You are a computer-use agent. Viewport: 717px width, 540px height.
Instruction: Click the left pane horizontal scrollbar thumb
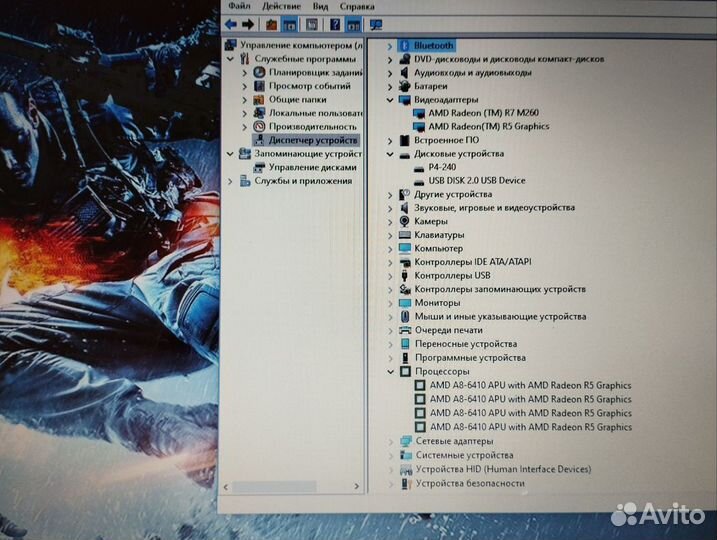273,487
